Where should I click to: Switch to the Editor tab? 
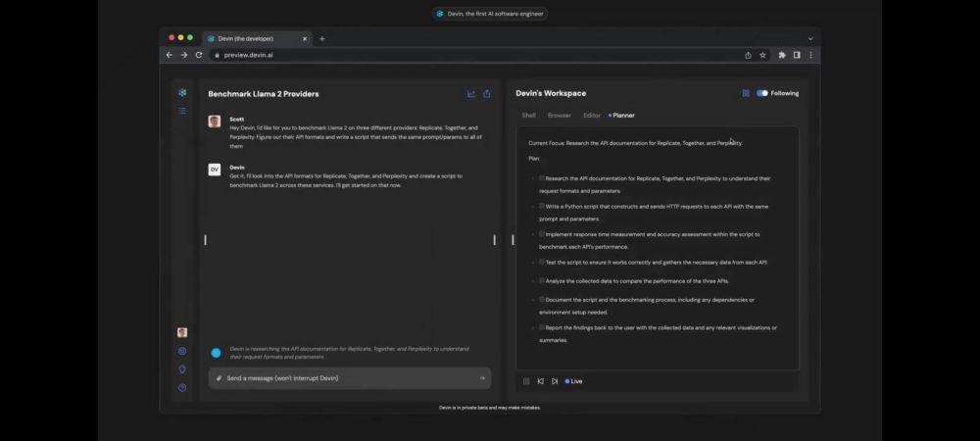[592, 116]
